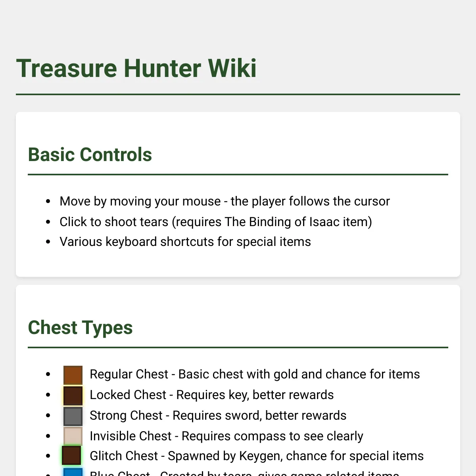The height and width of the screenshot is (476, 476).
Task: Click the green-glowing Glitch Chest icon
Action: (x=71, y=455)
